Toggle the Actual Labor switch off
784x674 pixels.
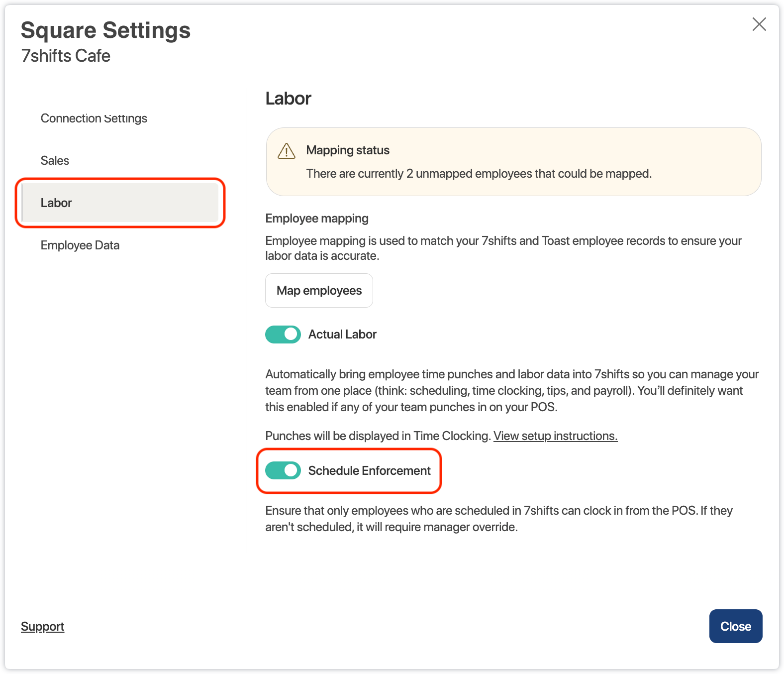(x=283, y=335)
